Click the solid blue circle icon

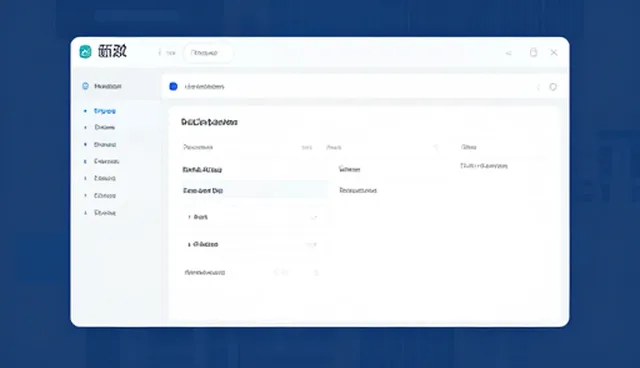point(173,86)
